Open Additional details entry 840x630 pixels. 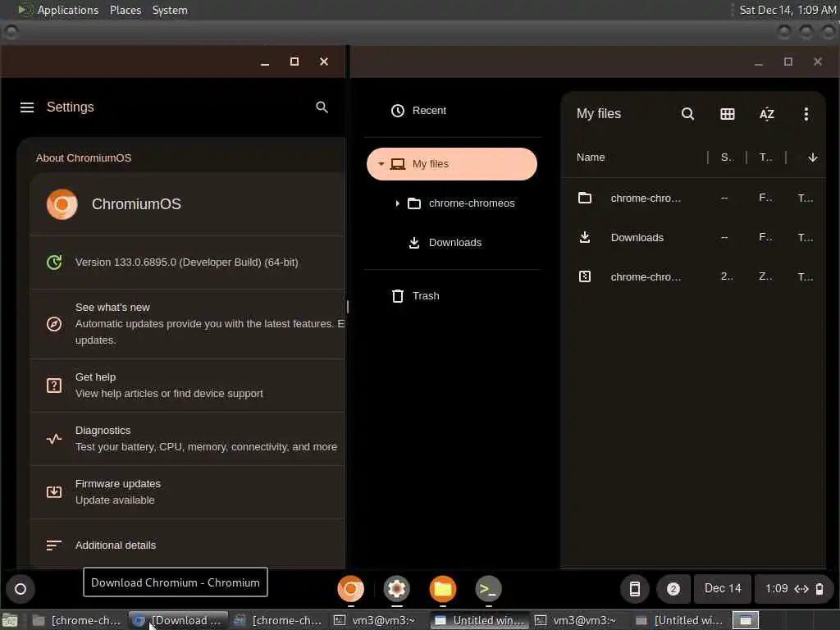point(188,546)
